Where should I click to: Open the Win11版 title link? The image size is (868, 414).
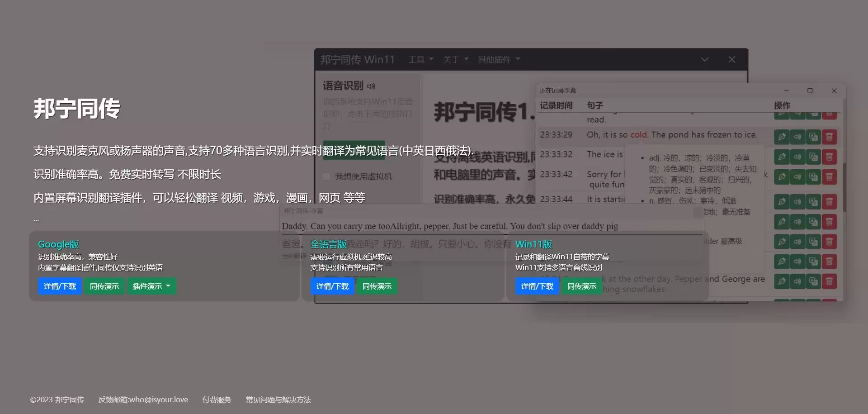click(x=534, y=244)
